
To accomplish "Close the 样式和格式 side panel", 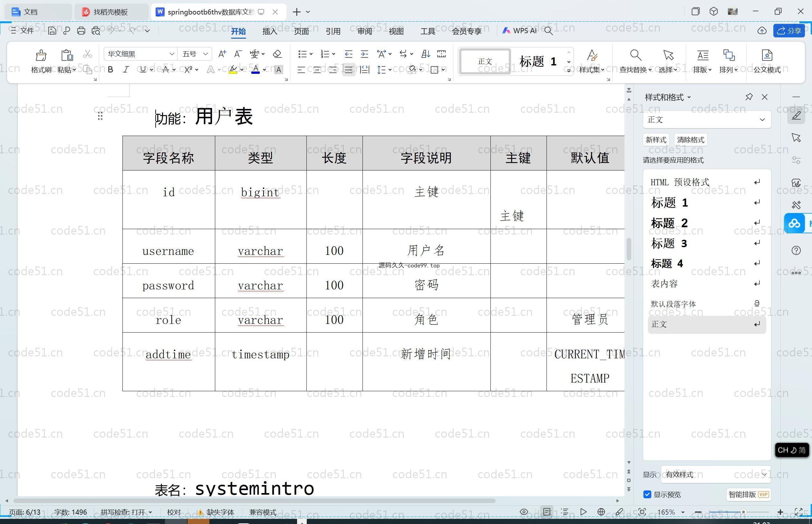I will [x=765, y=97].
